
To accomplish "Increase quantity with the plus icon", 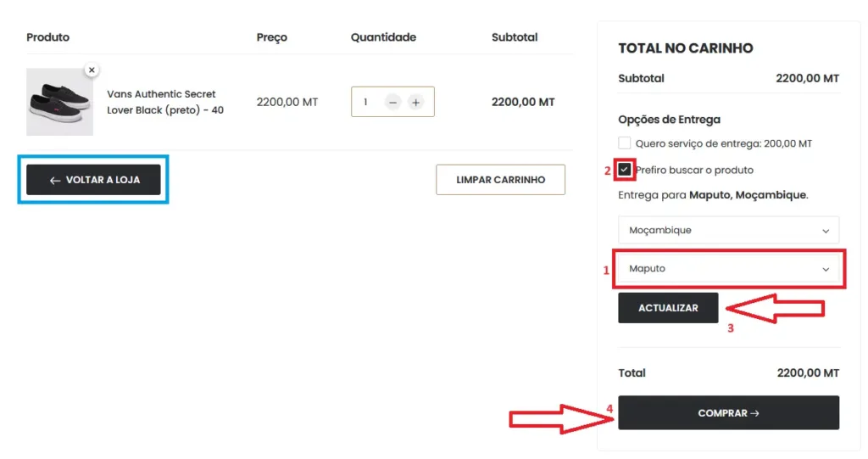I will point(415,102).
